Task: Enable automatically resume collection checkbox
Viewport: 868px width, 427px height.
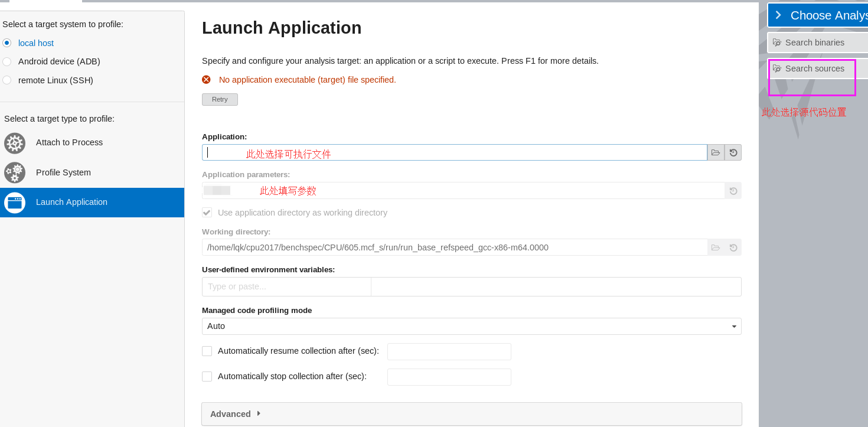Action: pyautogui.click(x=207, y=351)
